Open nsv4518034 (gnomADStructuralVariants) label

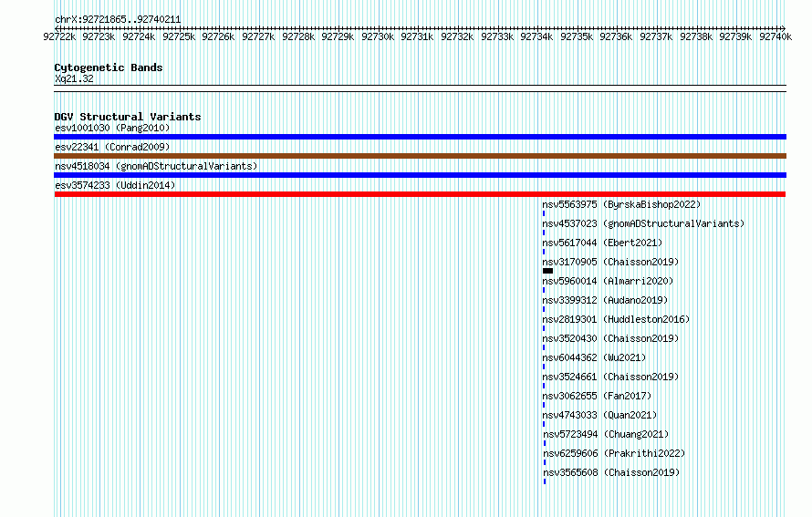(x=156, y=166)
